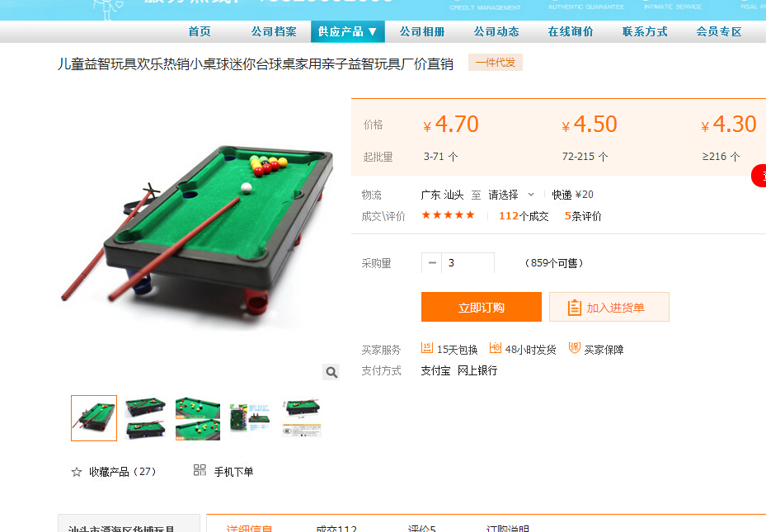Viewport: 766px width, 532px height.
Task: Click the buyer protection shield icon
Action: [x=575, y=348]
